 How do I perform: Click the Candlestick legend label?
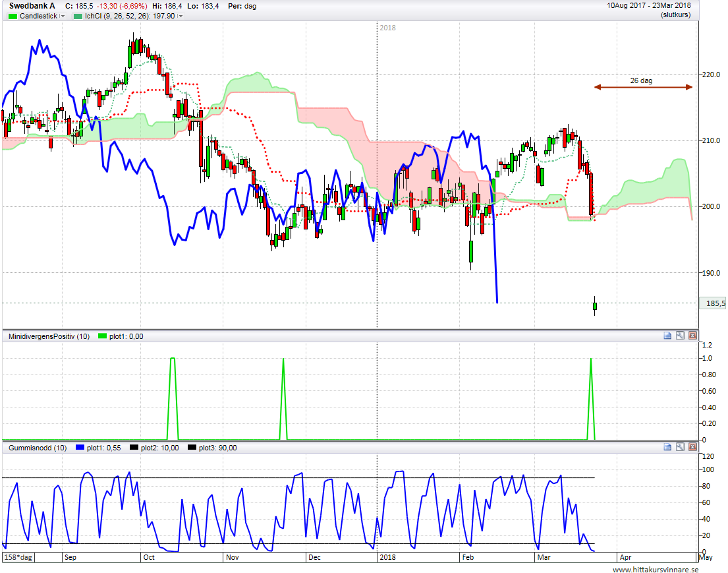click(38, 16)
